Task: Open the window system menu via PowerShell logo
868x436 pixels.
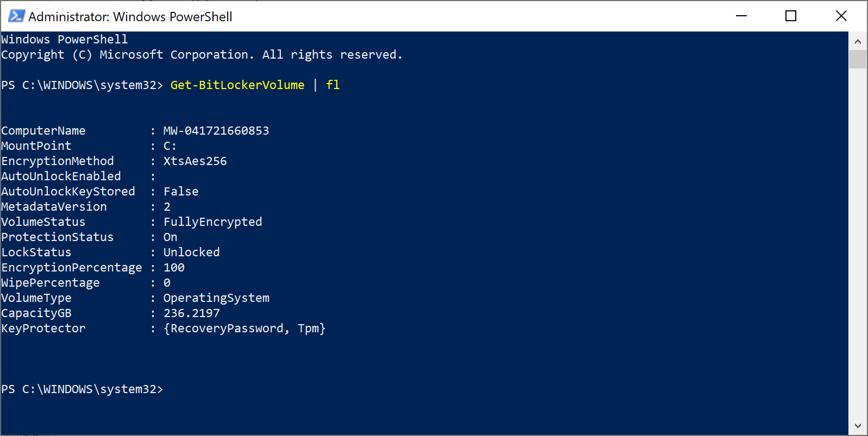Action: coord(16,16)
